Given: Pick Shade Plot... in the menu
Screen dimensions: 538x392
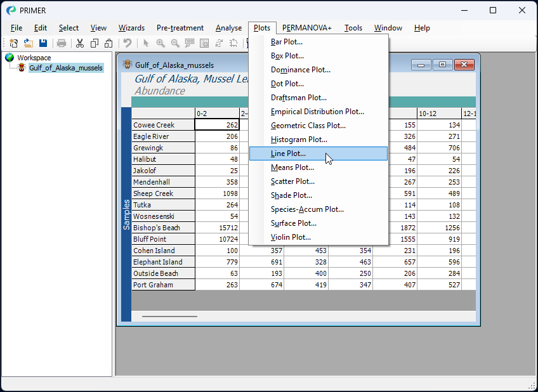Looking at the screenshot, I should pyautogui.click(x=291, y=195).
